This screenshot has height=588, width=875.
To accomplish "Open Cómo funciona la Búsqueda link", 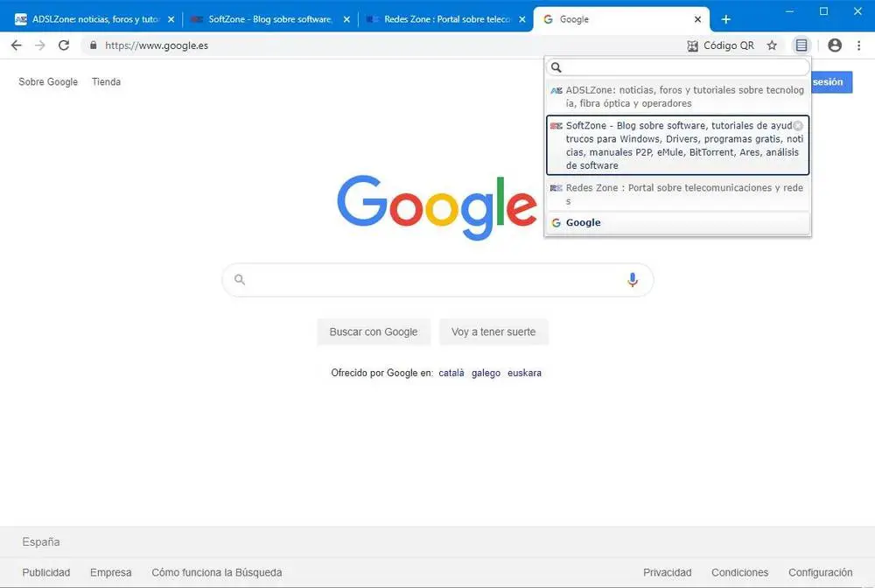I will point(216,572).
